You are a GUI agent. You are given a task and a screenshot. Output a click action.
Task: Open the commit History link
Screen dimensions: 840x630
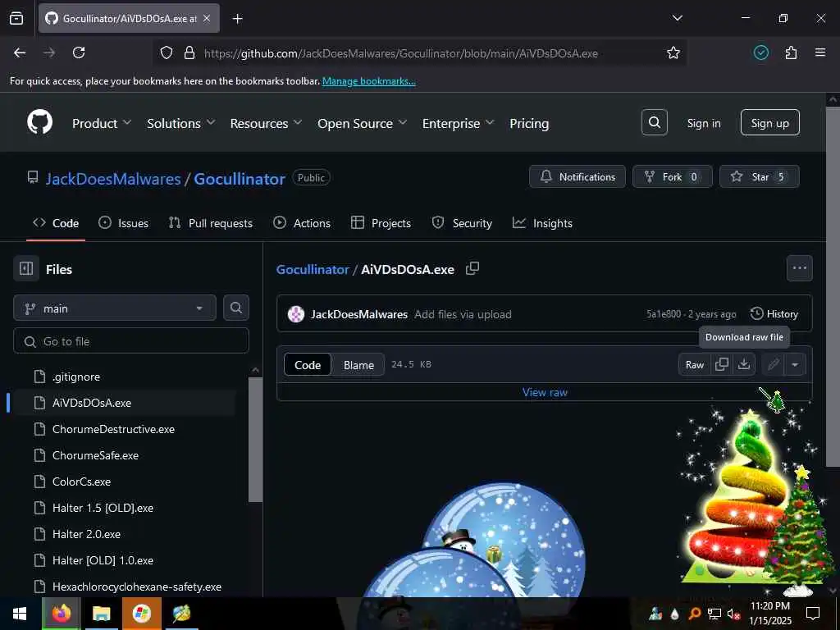774,314
